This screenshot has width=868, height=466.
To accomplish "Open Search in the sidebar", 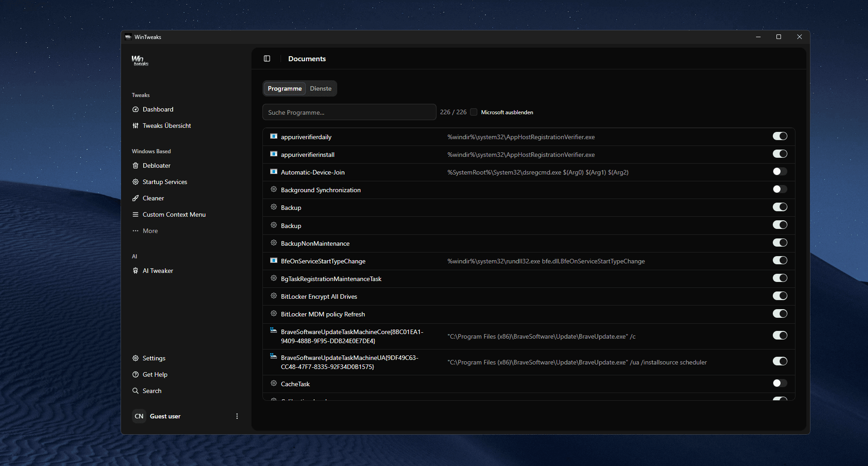I will pos(152,391).
